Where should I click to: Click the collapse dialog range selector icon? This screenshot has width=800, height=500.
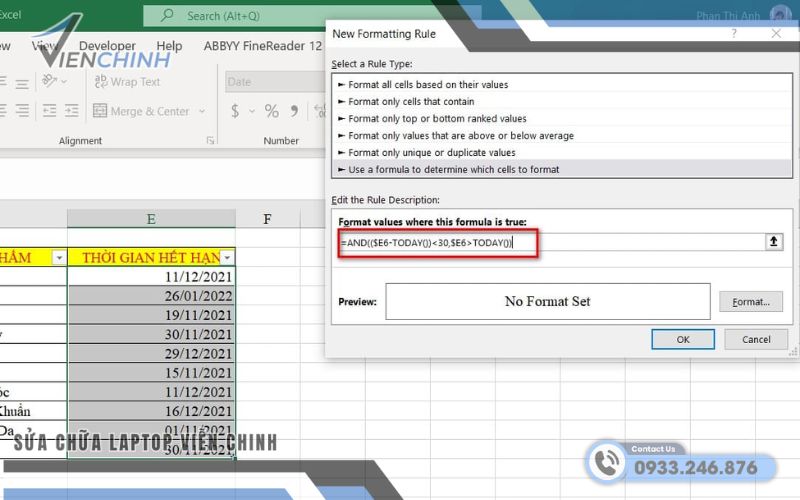(773, 242)
